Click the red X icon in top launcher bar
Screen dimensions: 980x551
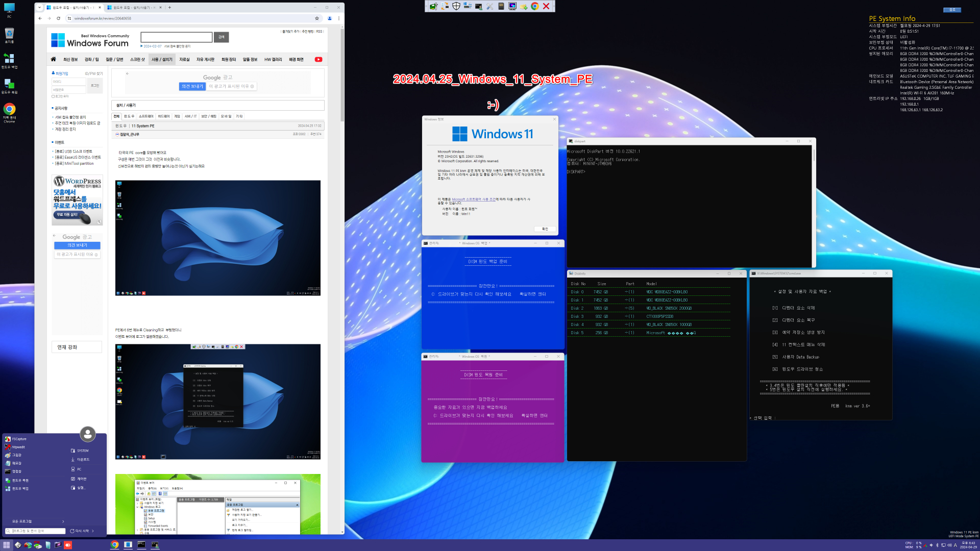click(x=546, y=6)
